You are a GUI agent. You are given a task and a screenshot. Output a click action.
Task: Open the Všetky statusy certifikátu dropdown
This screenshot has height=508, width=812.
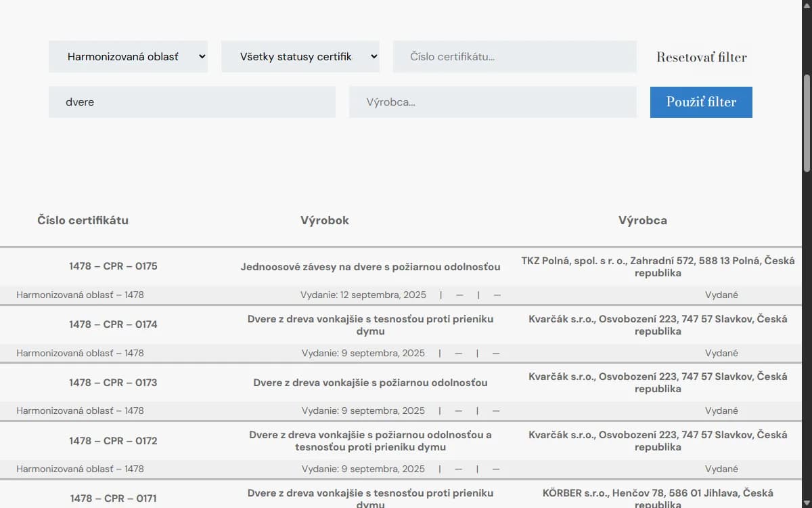tap(300, 57)
